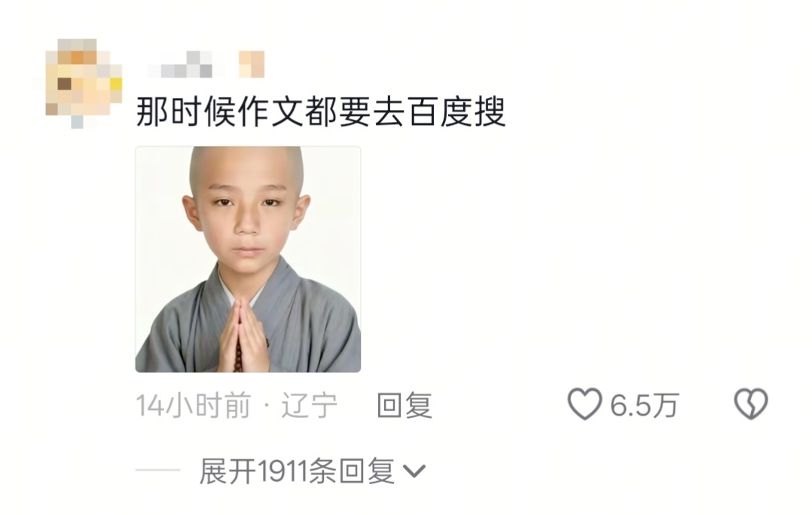The height and width of the screenshot is (515, 812).
Task: Click the 14小时前 timestamp
Action: coord(194,405)
